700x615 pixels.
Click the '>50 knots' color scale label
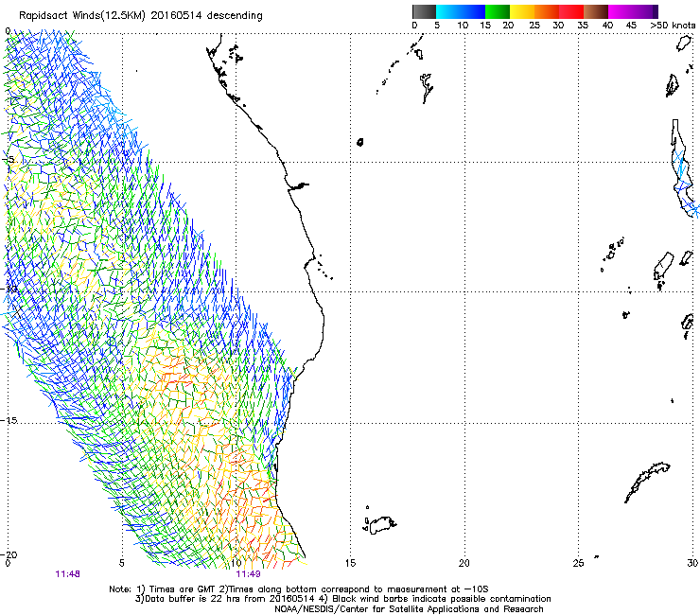tap(673, 26)
